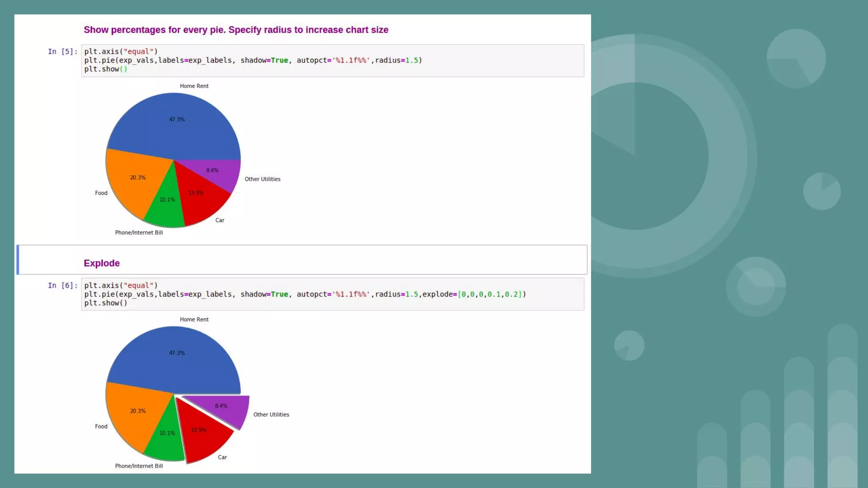This screenshot has width=868, height=488.
Task: Click the 'Show percentages for every pie' heading
Action: tap(236, 30)
